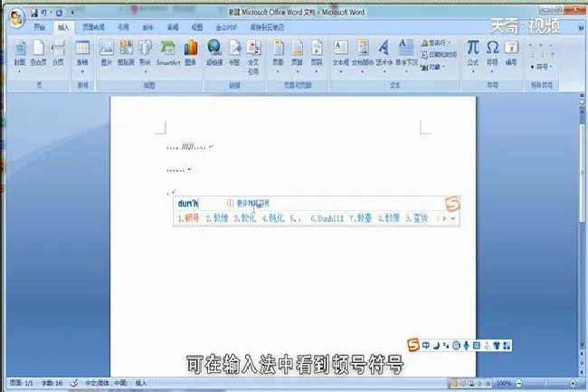Toggle Chinese/English mode (中) on Sogou toolbar

tap(426, 345)
